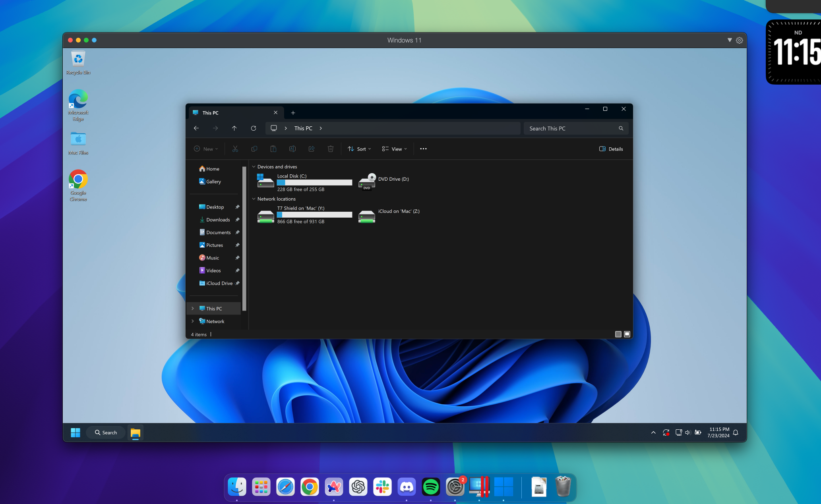Switch to the This PC tab
The image size is (821, 504).
211,113
